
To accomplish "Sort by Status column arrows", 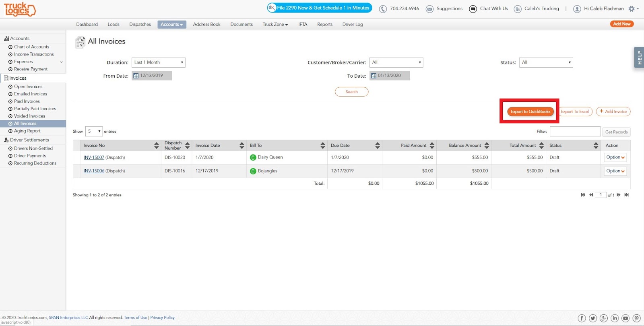I will 596,146.
